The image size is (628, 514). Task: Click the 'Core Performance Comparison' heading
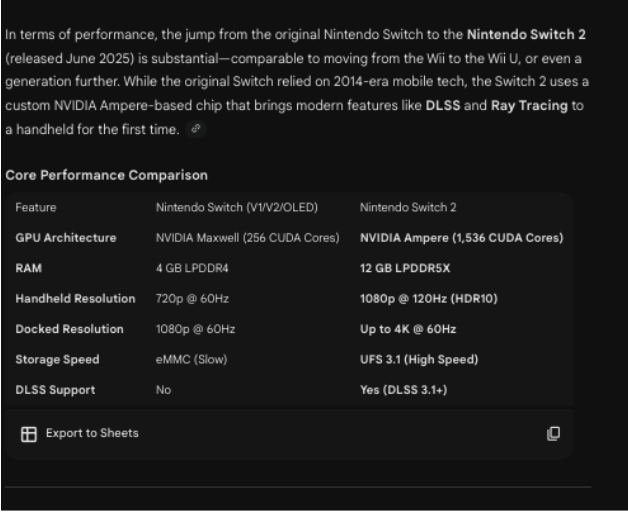[107, 175]
